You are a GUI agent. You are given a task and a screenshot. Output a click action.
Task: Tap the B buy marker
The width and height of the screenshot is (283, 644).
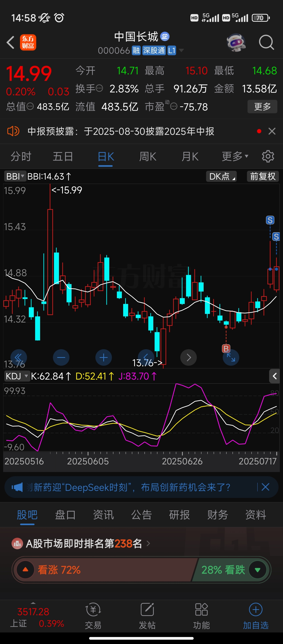(x=226, y=348)
